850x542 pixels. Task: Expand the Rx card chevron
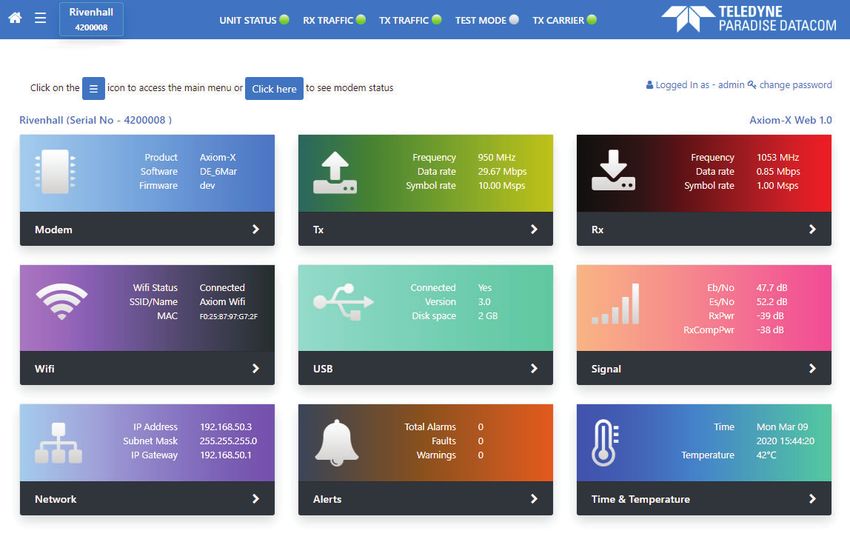click(812, 229)
